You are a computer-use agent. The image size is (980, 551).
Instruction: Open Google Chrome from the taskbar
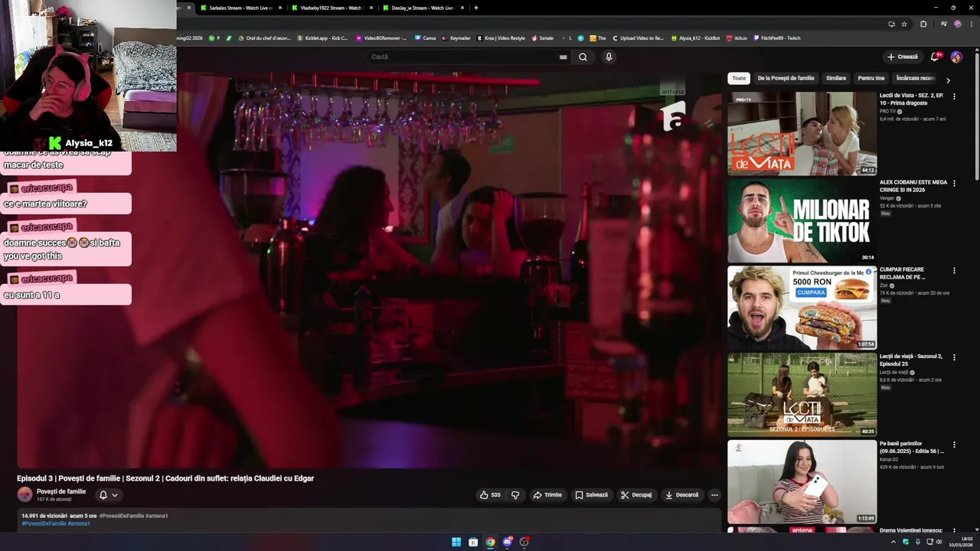(x=490, y=542)
